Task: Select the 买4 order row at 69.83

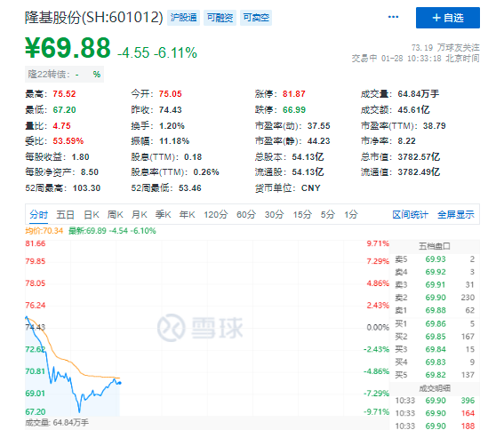Action: pos(435,362)
